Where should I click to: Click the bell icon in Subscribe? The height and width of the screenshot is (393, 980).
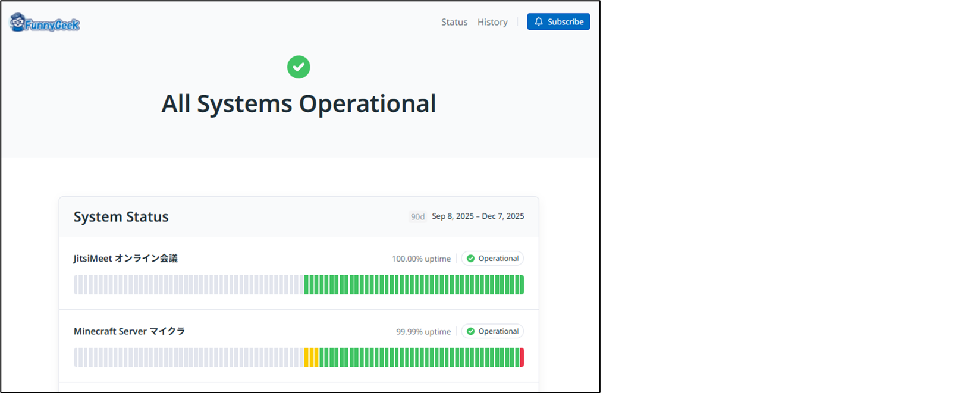coord(539,21)
